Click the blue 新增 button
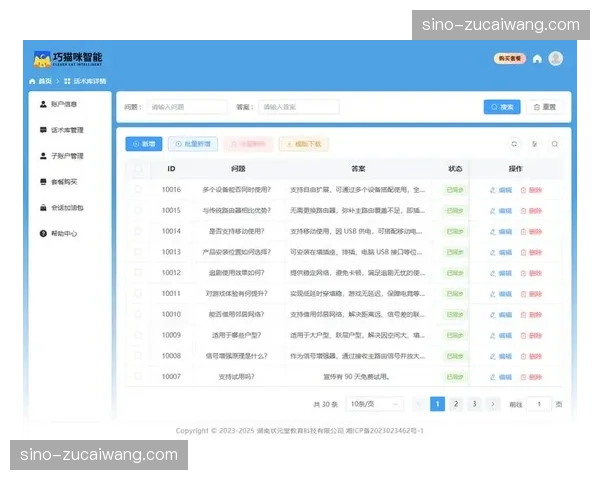600x480 pixels. click(144, 144)
